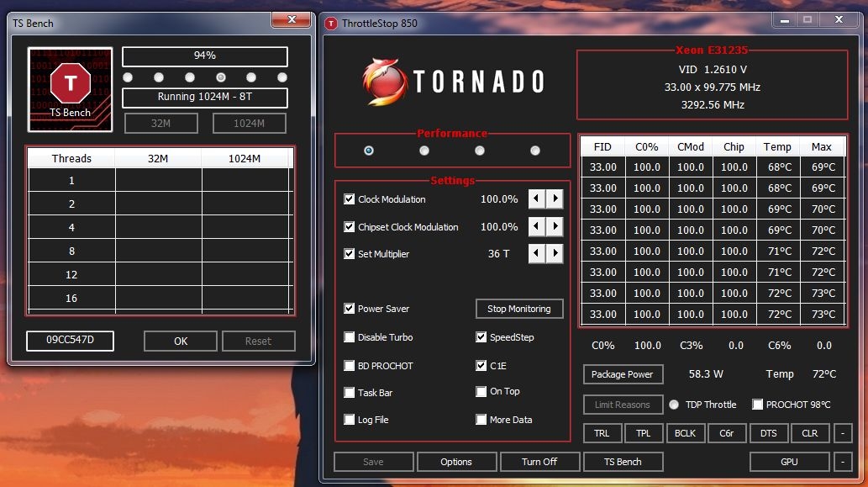The image size is (868, 487).
Task: Select the second Performance profile radio button
Action: tap(424, 151)
